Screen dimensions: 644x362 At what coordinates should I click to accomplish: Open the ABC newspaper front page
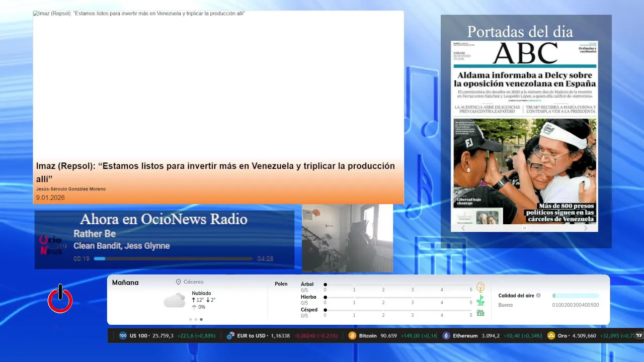524,133
